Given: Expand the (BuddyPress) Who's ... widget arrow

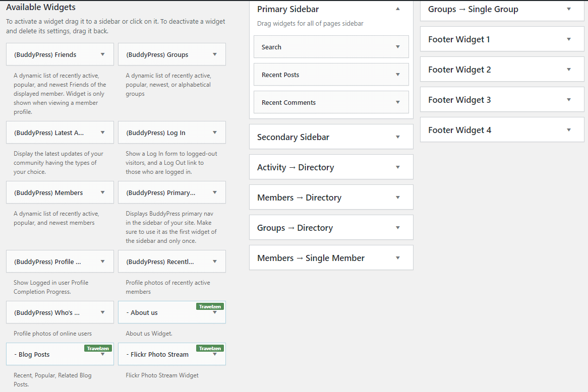Looking at the screenshot, I should point(102,312).
